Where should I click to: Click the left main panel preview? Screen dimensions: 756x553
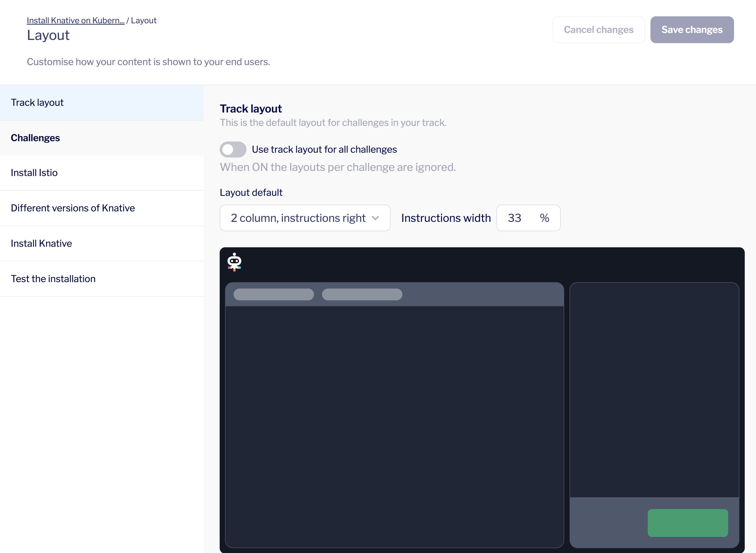tap(394, 425)
